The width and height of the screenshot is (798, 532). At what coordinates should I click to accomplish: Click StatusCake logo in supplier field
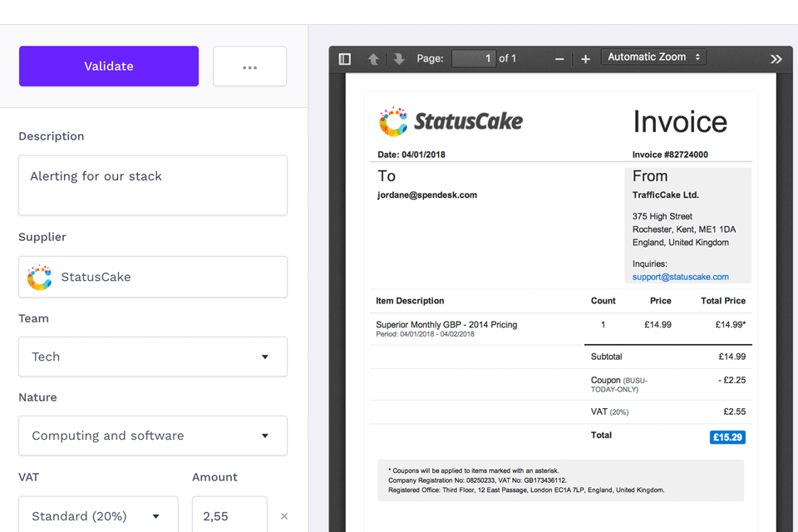tap(40, 277)
